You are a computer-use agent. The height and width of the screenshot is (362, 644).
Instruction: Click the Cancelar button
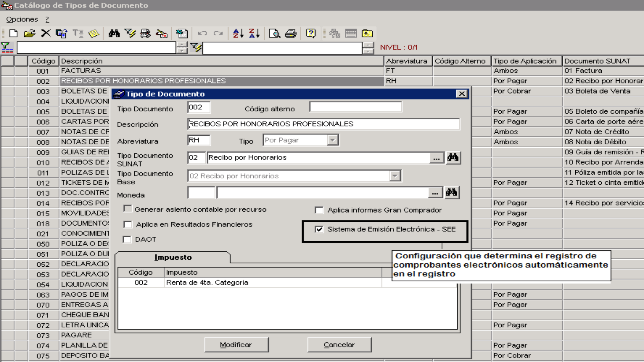point(339,345)
